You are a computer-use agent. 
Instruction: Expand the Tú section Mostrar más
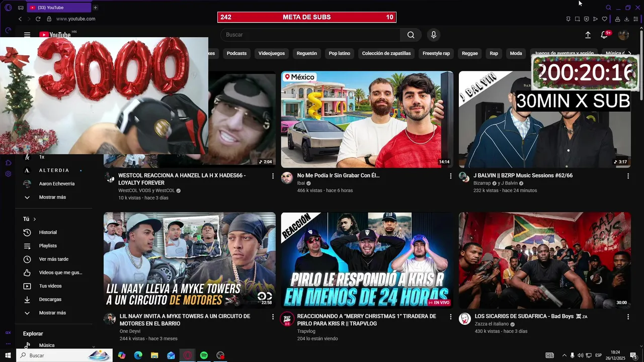(x=52, y=313)
